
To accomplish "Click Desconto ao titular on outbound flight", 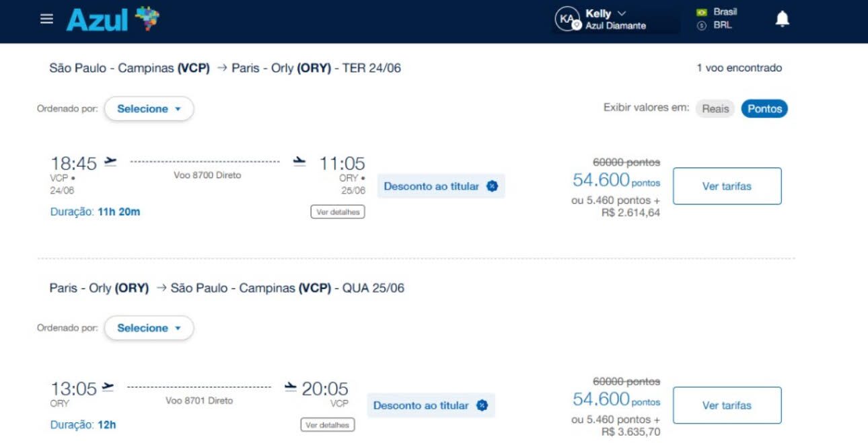I will tap(441, 186).
